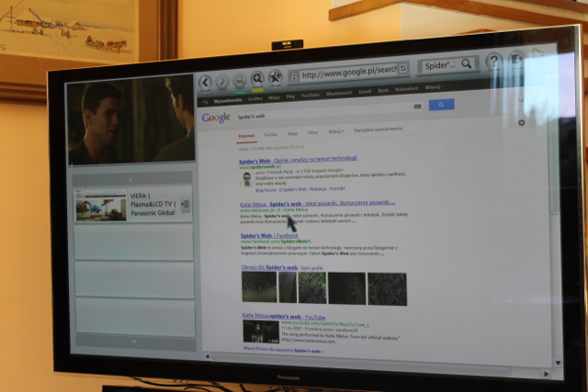This screenshot has height=392, width=588.
Task: Open YouTube in the black Google bar
Action: [x=311, y=95]
